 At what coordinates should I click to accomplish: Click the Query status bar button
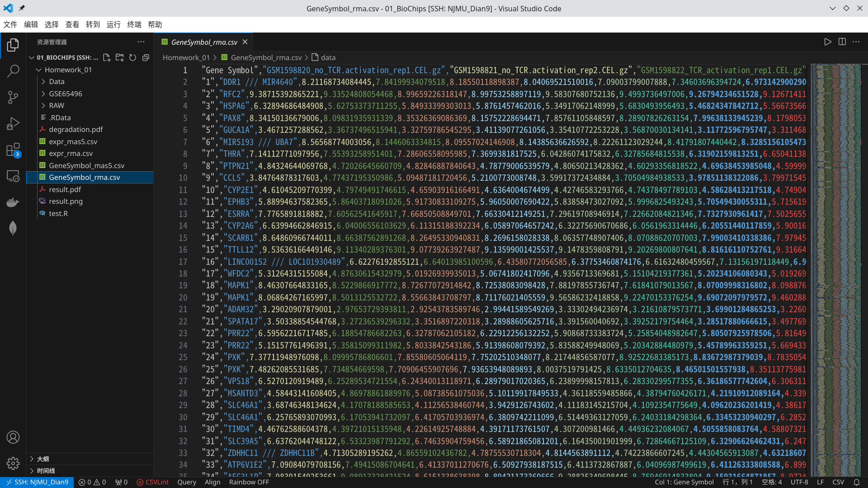tap(187, 482)
